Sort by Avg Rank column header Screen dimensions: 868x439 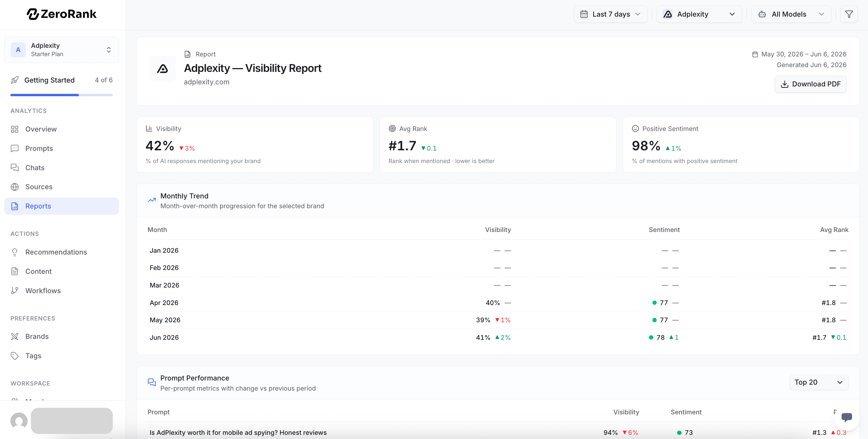(834, 230)
